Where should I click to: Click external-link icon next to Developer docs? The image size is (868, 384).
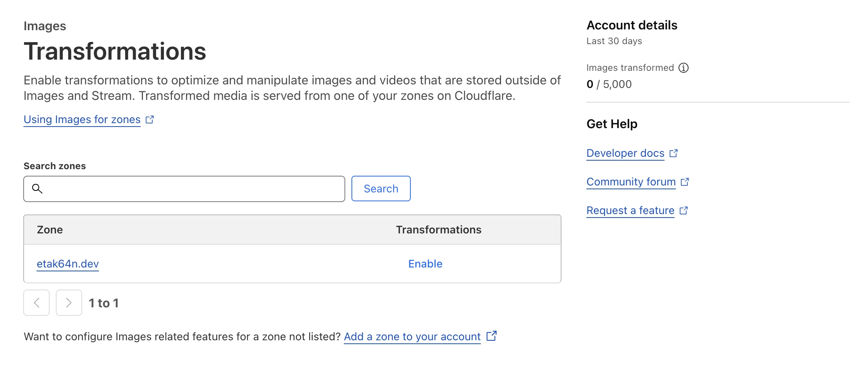pyautogui.click(x=674, y=153)
